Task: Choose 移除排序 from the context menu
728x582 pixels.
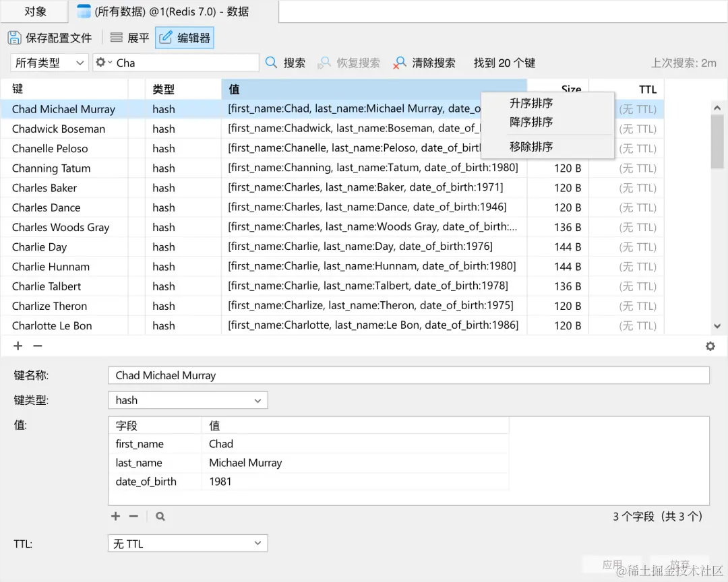Action: coord(531,147)
